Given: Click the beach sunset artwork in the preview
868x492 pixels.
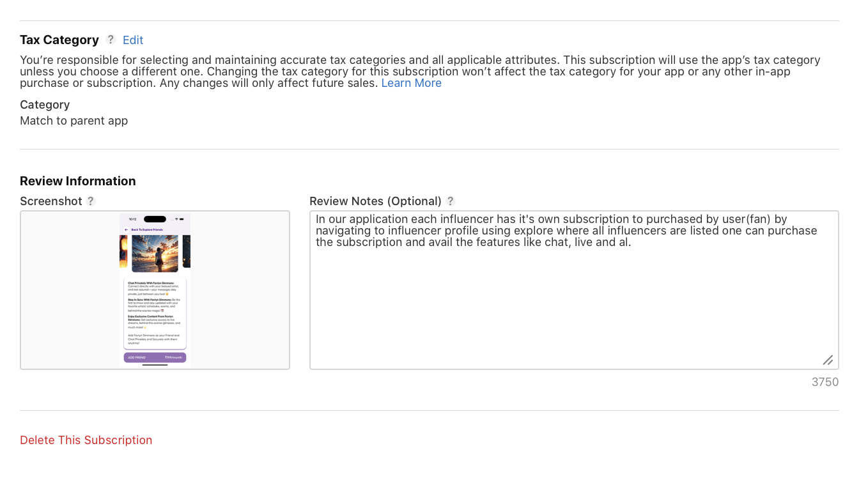Looking at the screenshot, I should pos(155,253).
